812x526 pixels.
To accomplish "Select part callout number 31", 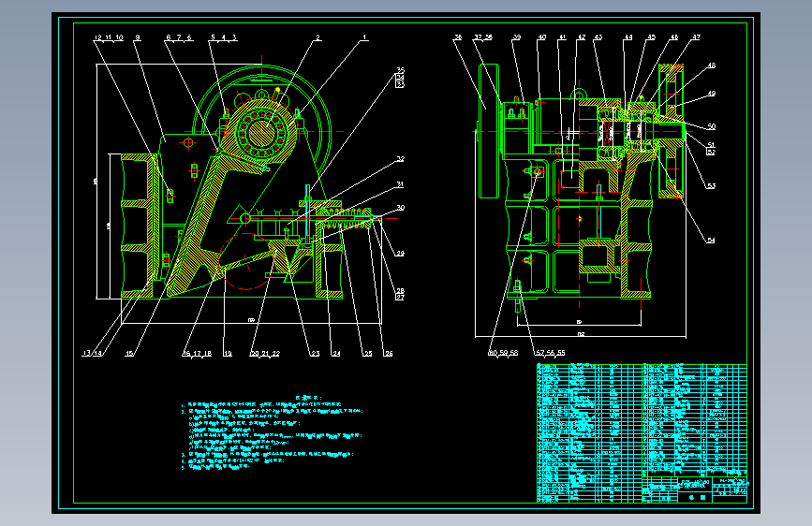I will [400, 184].
